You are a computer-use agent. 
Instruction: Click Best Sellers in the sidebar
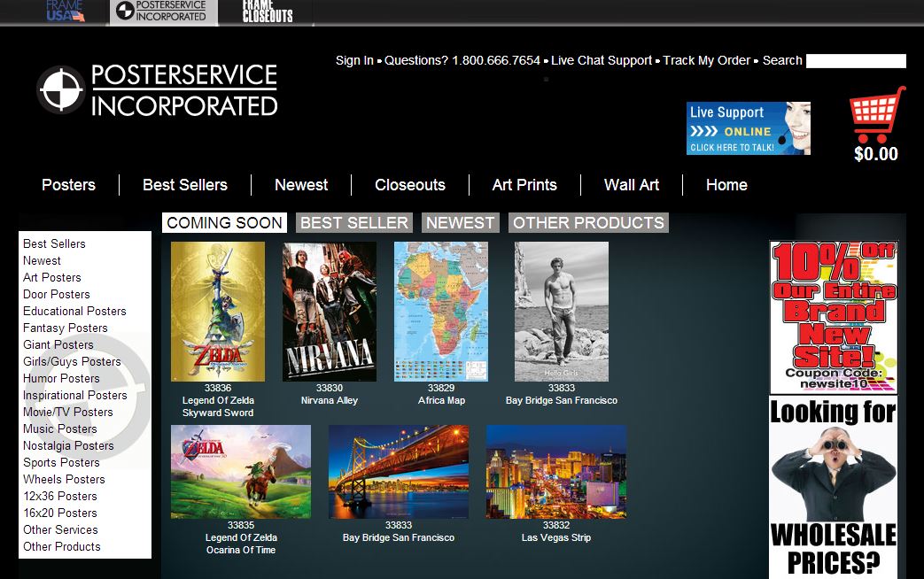click(54, 243)
